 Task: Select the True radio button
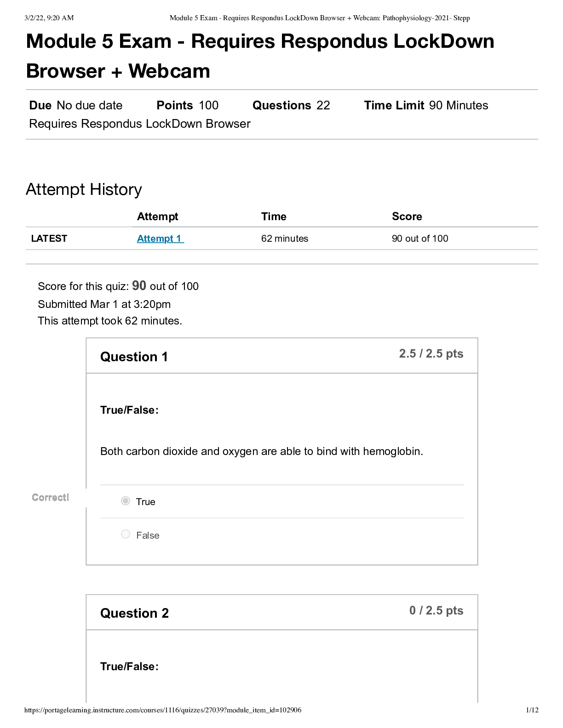[126, 501]
